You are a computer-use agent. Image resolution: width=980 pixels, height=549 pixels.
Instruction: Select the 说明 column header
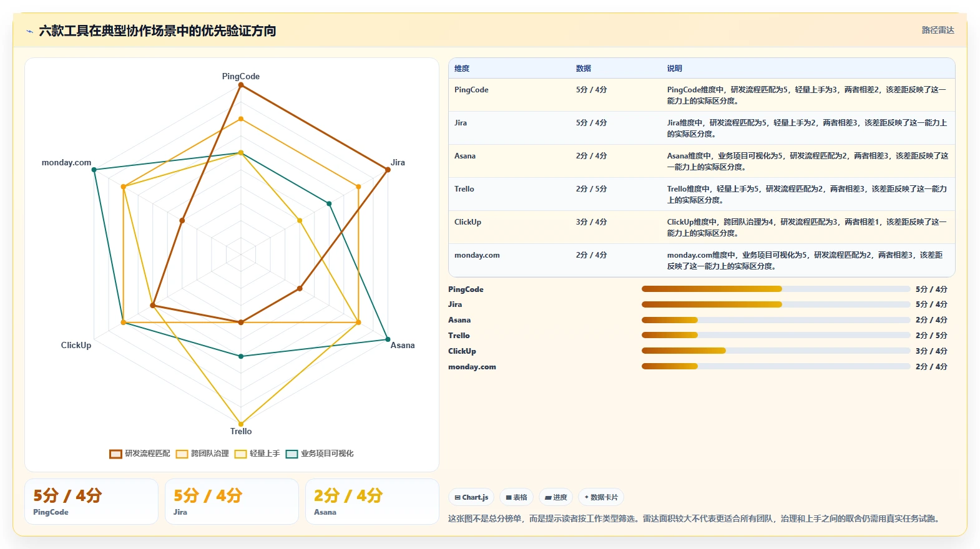(x=675, y=69)
